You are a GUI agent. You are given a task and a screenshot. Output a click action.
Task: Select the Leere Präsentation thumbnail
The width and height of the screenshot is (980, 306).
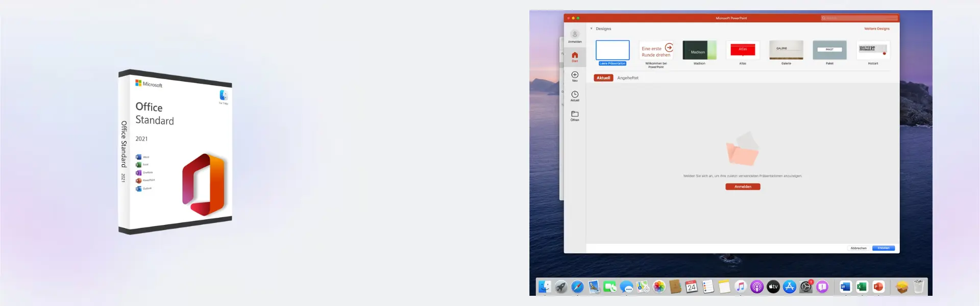612,50
